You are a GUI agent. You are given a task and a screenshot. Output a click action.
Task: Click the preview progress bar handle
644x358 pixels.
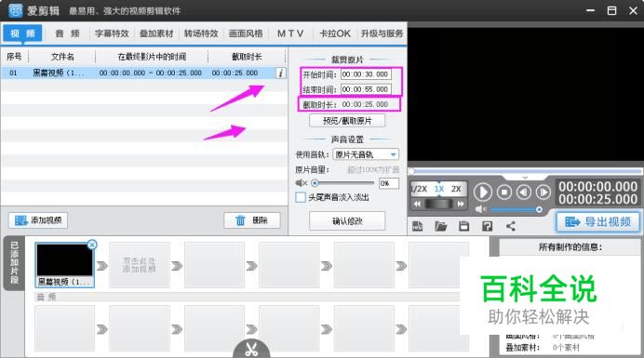coord(411,171)
